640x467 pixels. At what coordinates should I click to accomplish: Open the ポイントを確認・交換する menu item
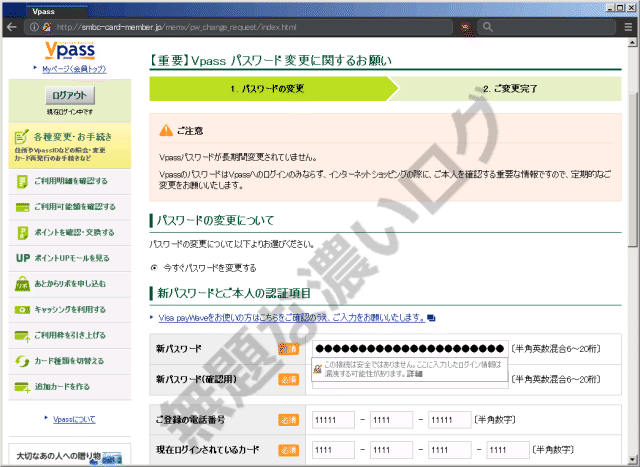(x=70, y=233)
